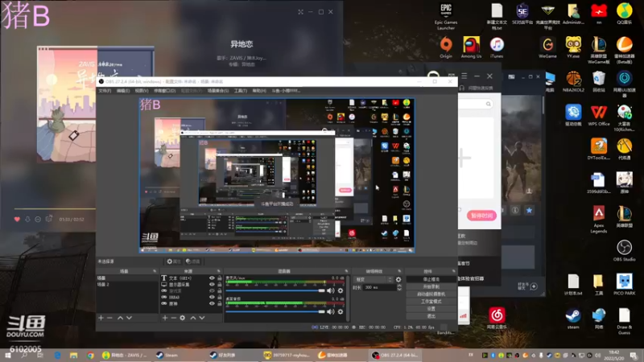Add a new source with the plus icon
This screenshot has width=644, height=362.
coord(165,318)
